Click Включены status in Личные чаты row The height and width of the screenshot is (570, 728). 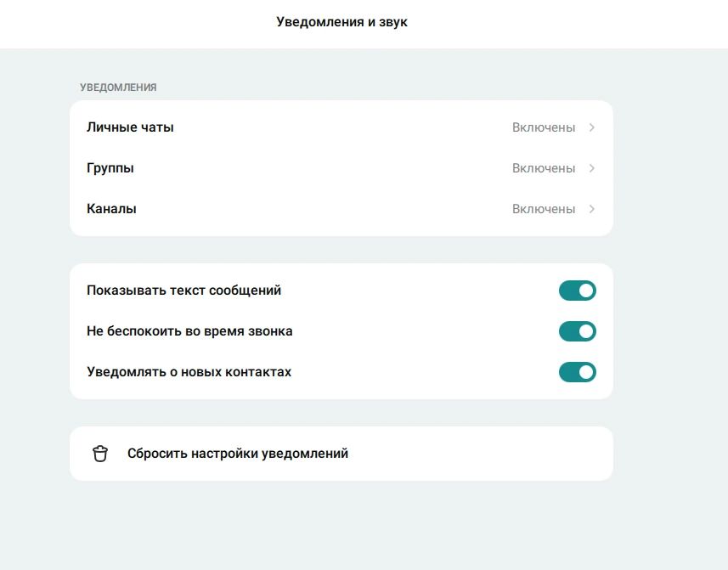pyautogui.click(x=544, y=127)
